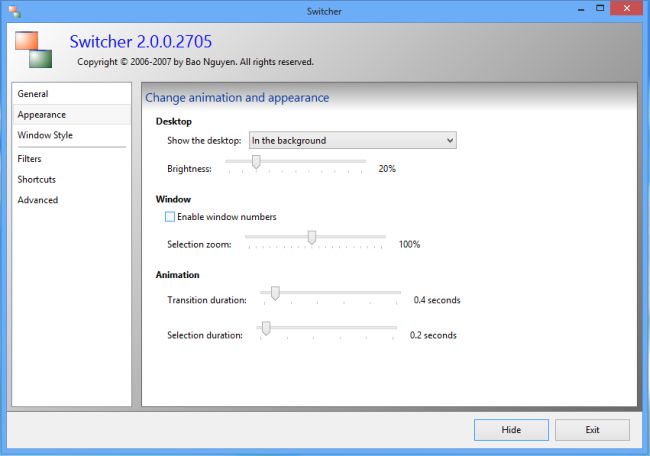Viewport: 650px width, 456px height.
Task: Click the Desktop section heading
Action: tap(174, 121)
